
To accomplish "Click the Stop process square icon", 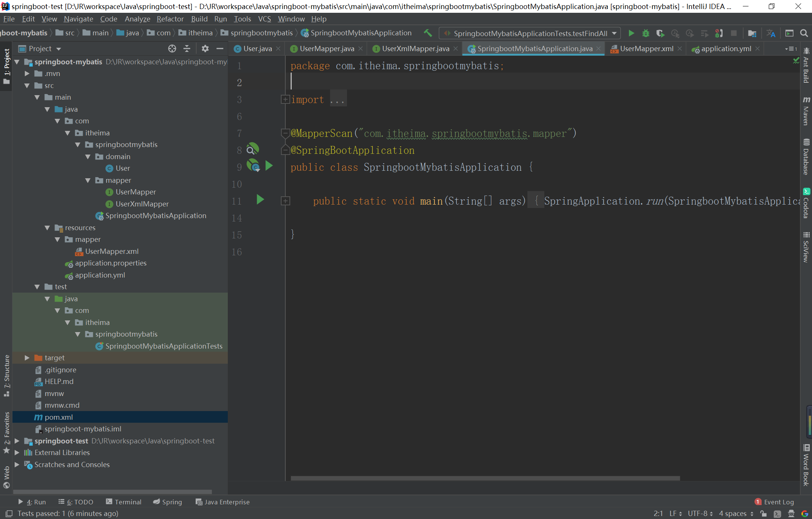I will pos(733,33).
